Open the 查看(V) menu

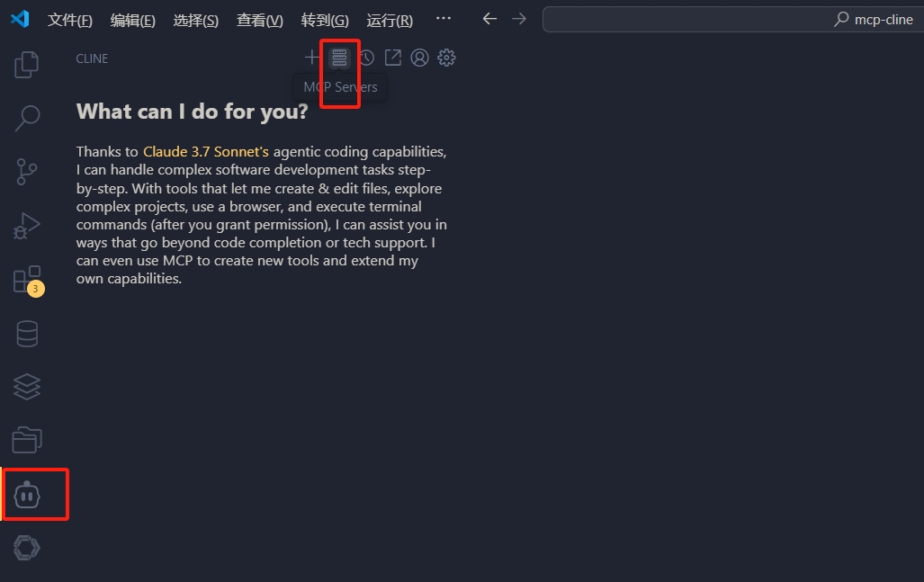259,20
